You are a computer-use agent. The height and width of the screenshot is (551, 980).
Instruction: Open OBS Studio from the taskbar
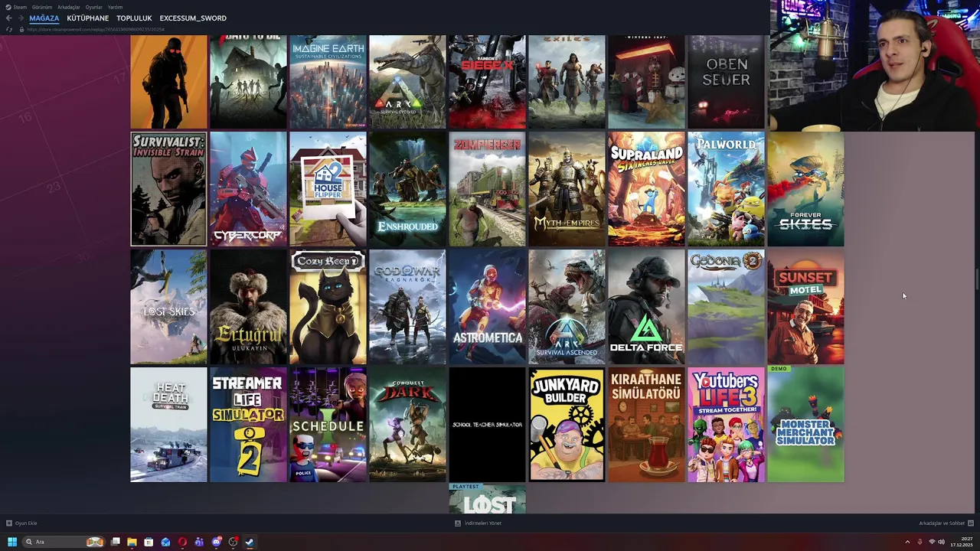(x=233, y=542)
